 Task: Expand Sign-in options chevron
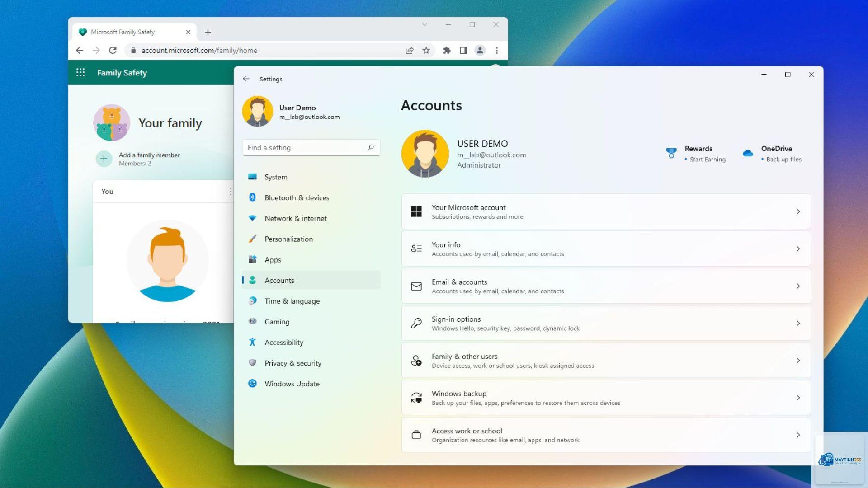798,324
